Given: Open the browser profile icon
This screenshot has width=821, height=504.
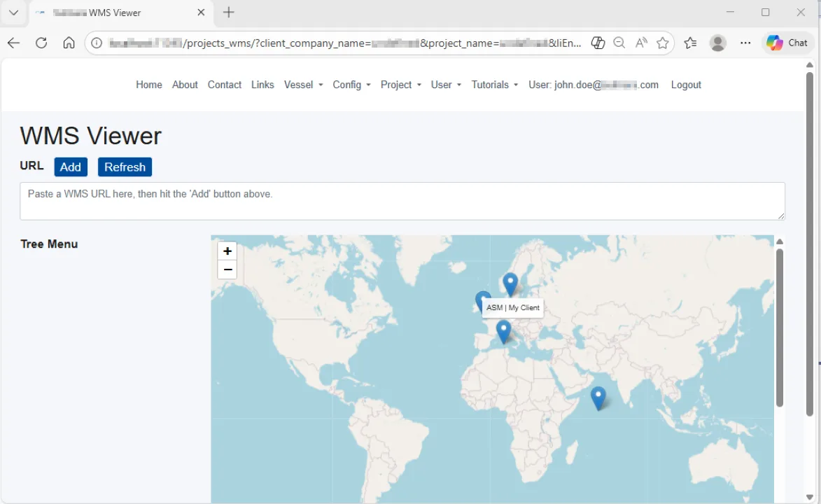Looking at the screenshot, I should point(717,43).
